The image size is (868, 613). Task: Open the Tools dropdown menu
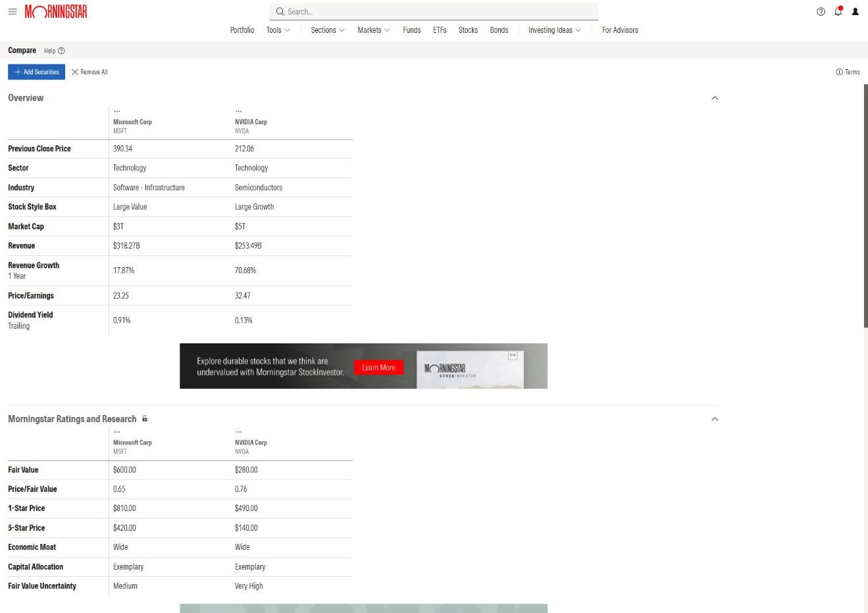click(278, 30)
